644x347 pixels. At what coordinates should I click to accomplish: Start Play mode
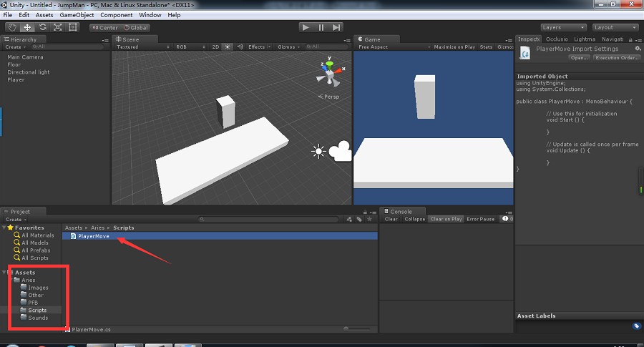[305, 27]
